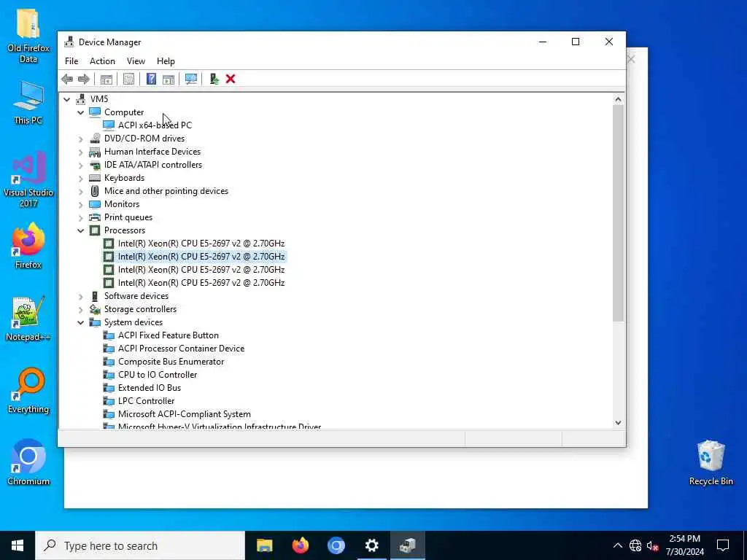Click the Show/Hide Console Tree toolbar icon
Image resolution: width=747 pixels, height=560 pixels.
(107, 79)
